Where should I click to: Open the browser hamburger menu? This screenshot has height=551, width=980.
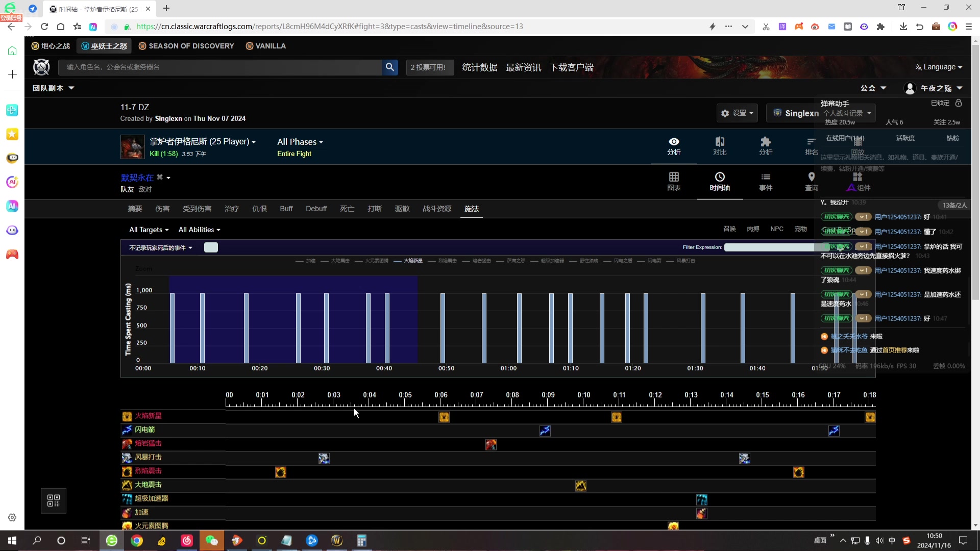click(x=969, y=27)
